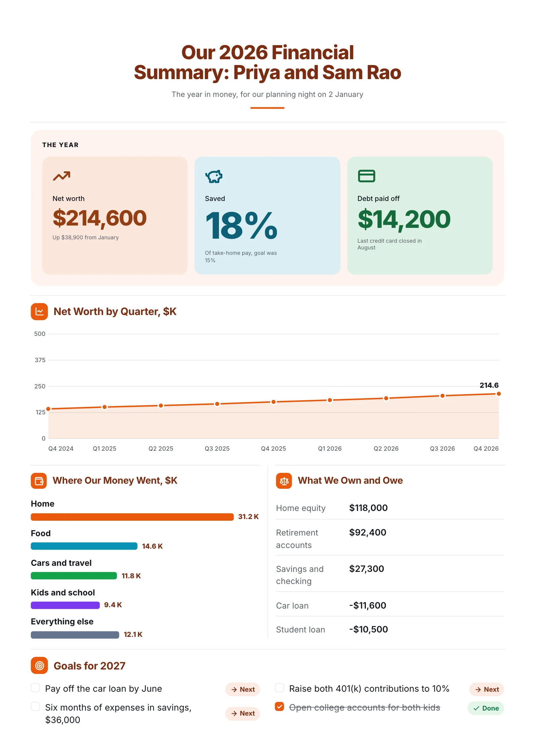Click the planning night subtitle text
The width and height of the screenshot is (535, 756).
coord(267,95)
